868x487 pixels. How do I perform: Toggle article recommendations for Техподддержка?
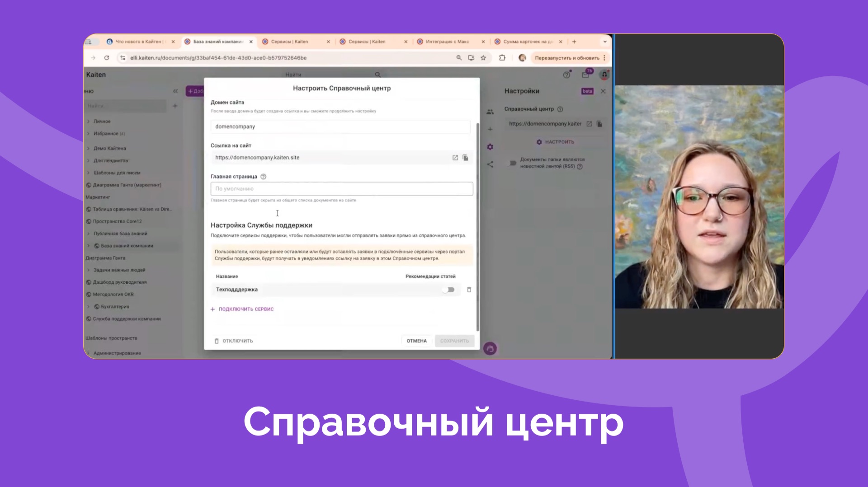448,290
